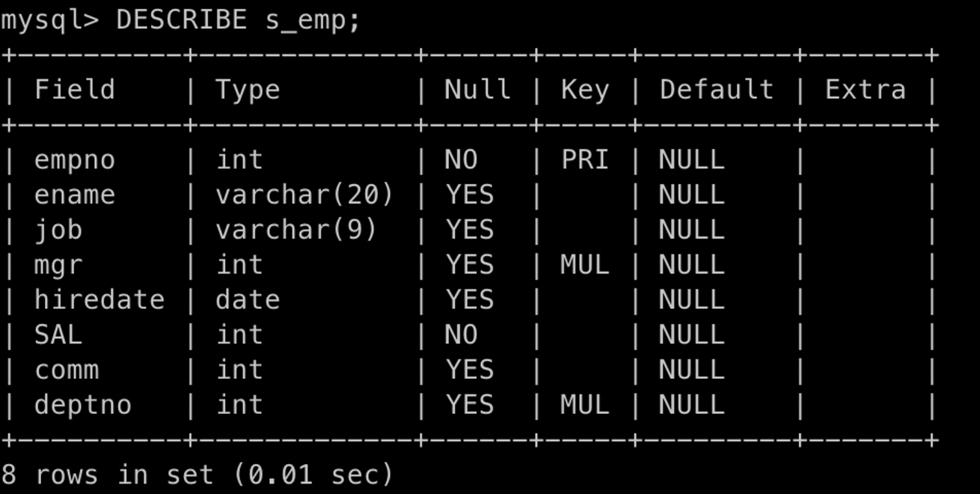Click the SAL field name

(x=58, y=335)
